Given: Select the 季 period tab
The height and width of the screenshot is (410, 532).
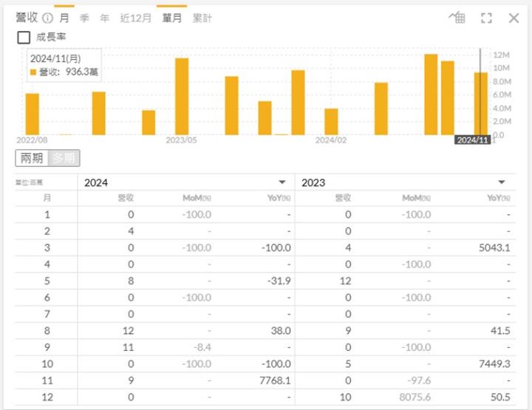Looking at the screenshot, I should (84, 18).
